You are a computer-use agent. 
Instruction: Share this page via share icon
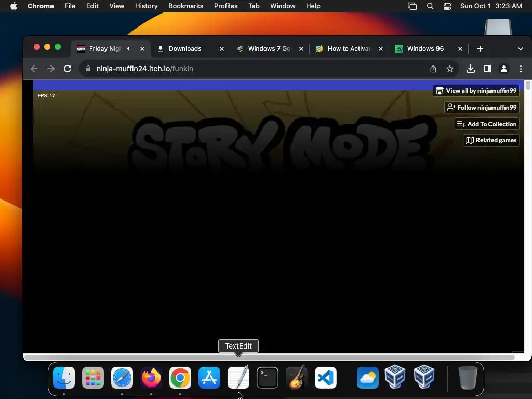coord(433,69)
